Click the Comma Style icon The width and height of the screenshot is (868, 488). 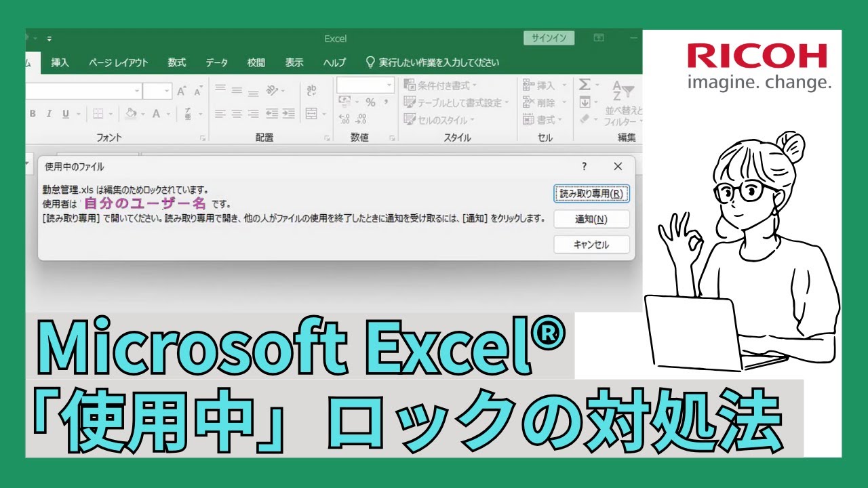[386, 102]
